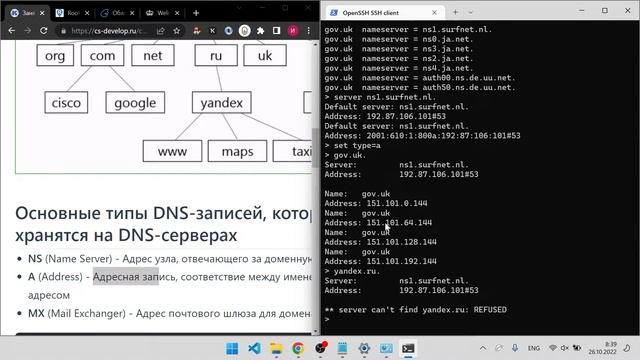Click the www node in the DNS tree
Image resolution: width=640 pixels, height=360 pixels.
172,151
